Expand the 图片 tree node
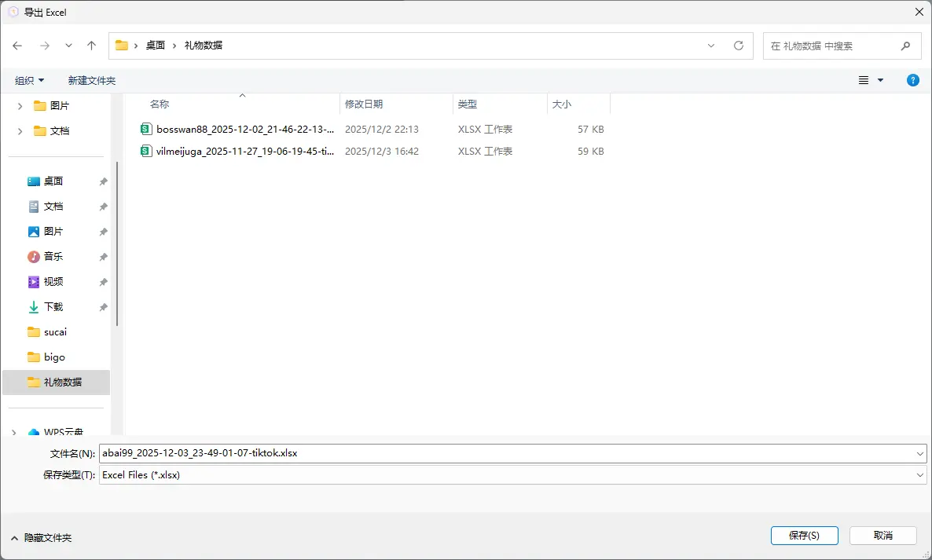 (20, 106)
